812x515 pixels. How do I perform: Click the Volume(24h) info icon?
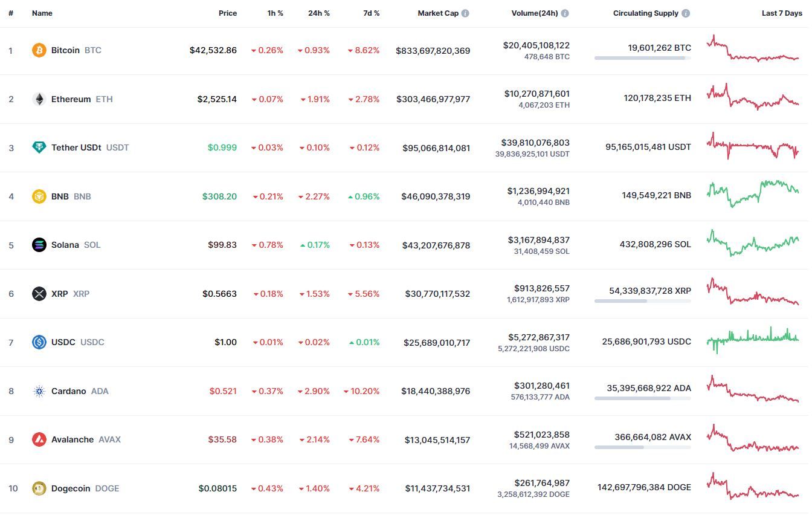(x=564, y=13)
